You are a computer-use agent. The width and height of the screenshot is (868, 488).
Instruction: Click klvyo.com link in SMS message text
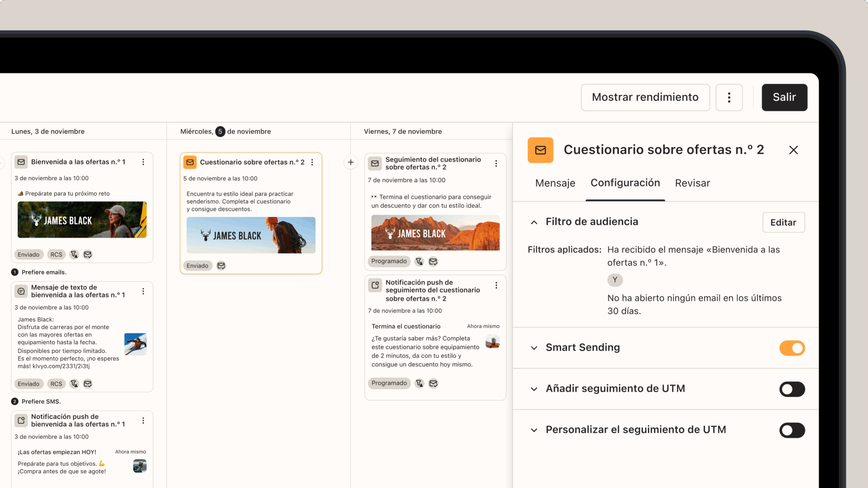[x=61, y=366]
